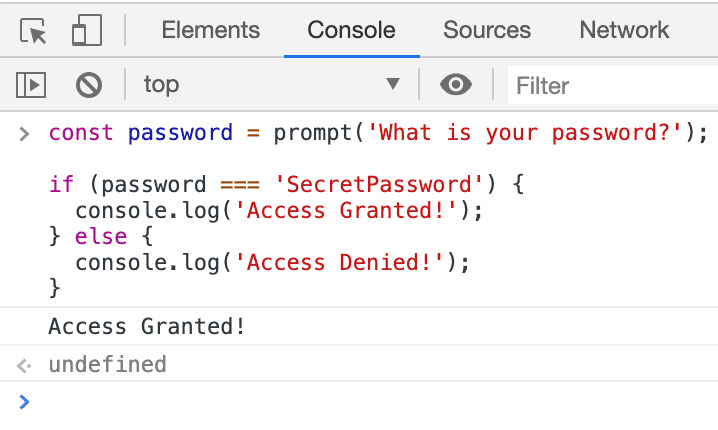Go to the Network tab
This screenshot has width=718, height=430.
(624, 30)
